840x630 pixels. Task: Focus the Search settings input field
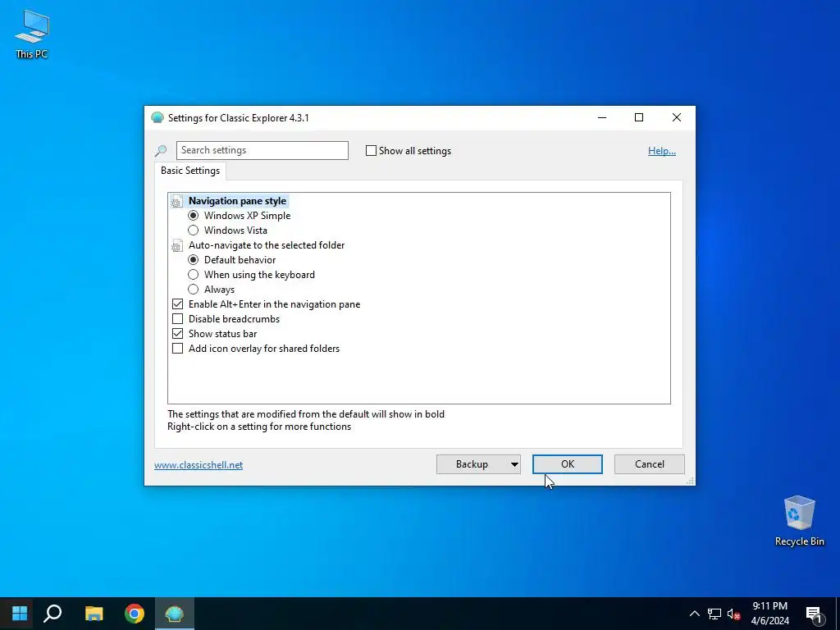tap(262, 151)
